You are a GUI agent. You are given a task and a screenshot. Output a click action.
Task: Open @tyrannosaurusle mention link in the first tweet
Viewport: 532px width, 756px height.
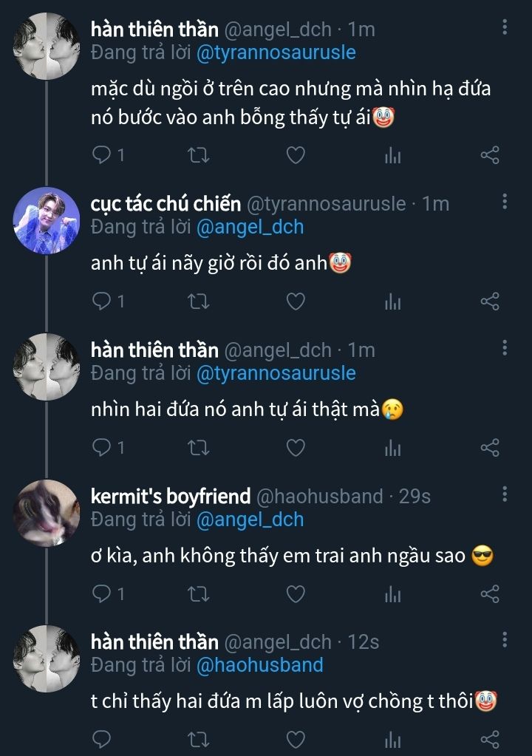coord(276,52)
